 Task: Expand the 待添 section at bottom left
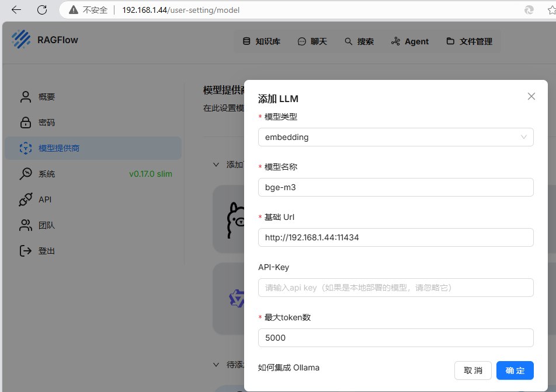click(216, 364)
